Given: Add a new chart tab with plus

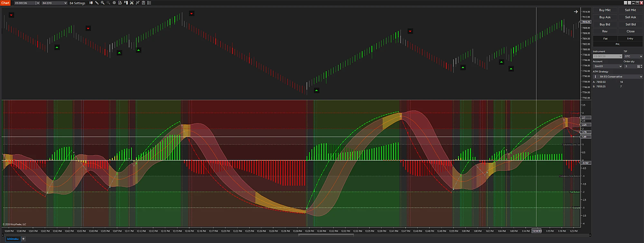Looking at the screenshot, I should coord(23,239).
